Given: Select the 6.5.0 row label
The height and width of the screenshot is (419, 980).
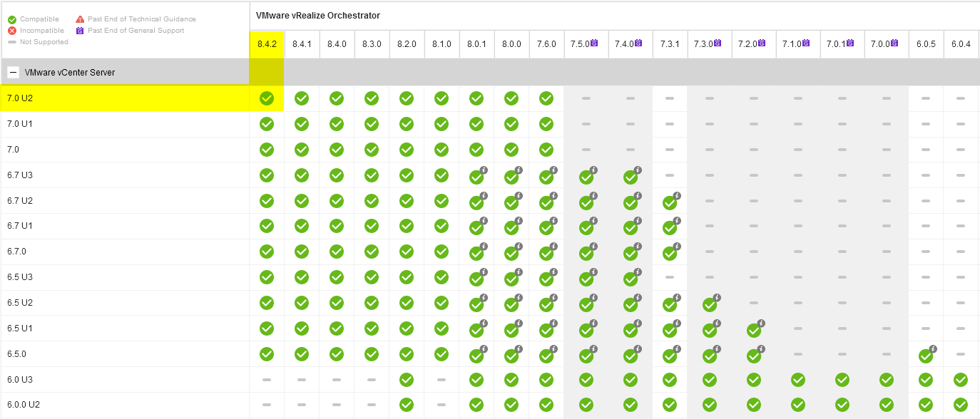Looking at the screenshot, I should click(17, 354).
